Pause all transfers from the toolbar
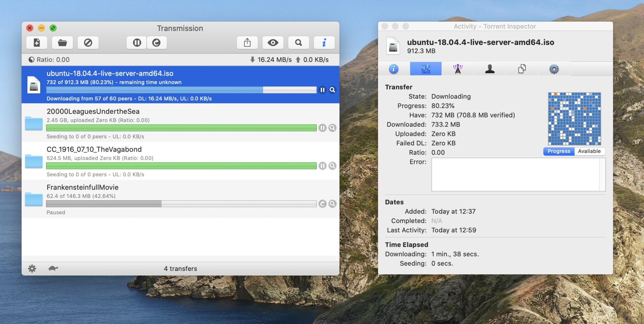The width and height of the screenshot is (644, 324). point(137,42)
